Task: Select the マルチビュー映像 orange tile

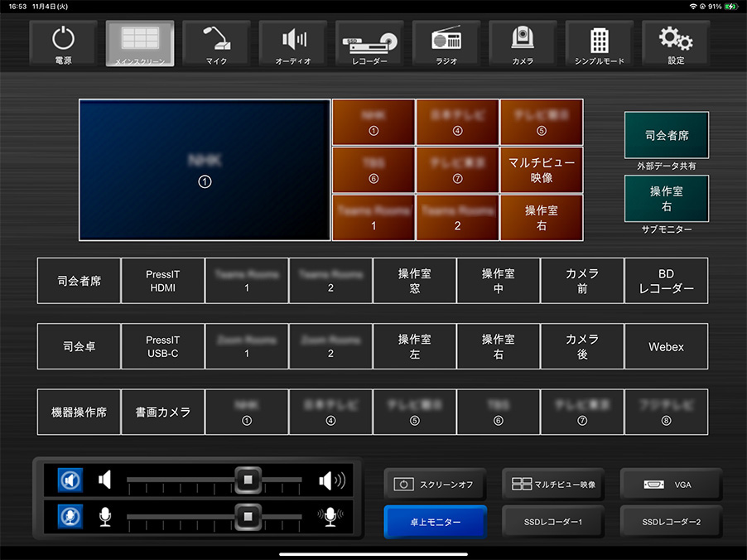Action: (x=541, y=170)
